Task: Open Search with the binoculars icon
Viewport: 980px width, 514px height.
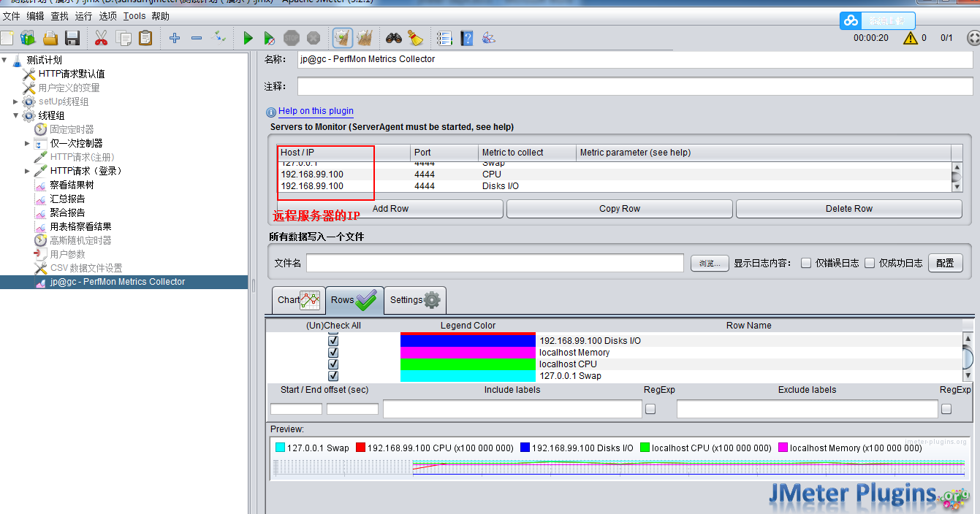Action: [394, 38]
